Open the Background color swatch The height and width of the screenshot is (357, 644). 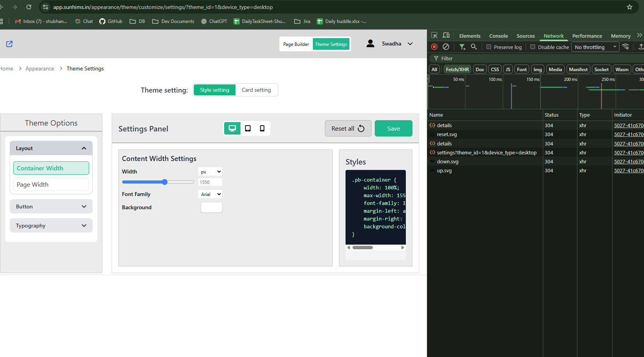(212, 207)
